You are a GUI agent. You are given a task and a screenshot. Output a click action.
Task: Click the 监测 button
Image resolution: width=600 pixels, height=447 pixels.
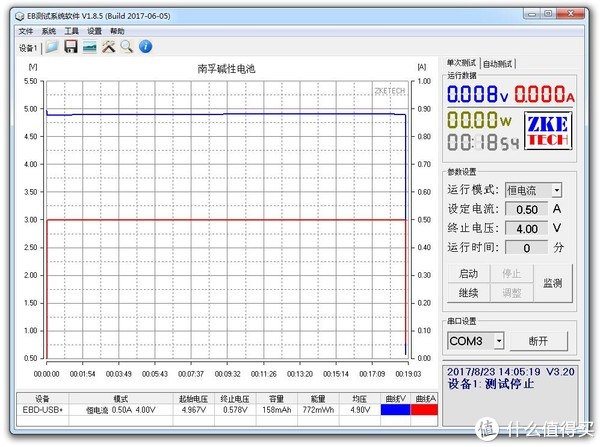pos(553,283)
